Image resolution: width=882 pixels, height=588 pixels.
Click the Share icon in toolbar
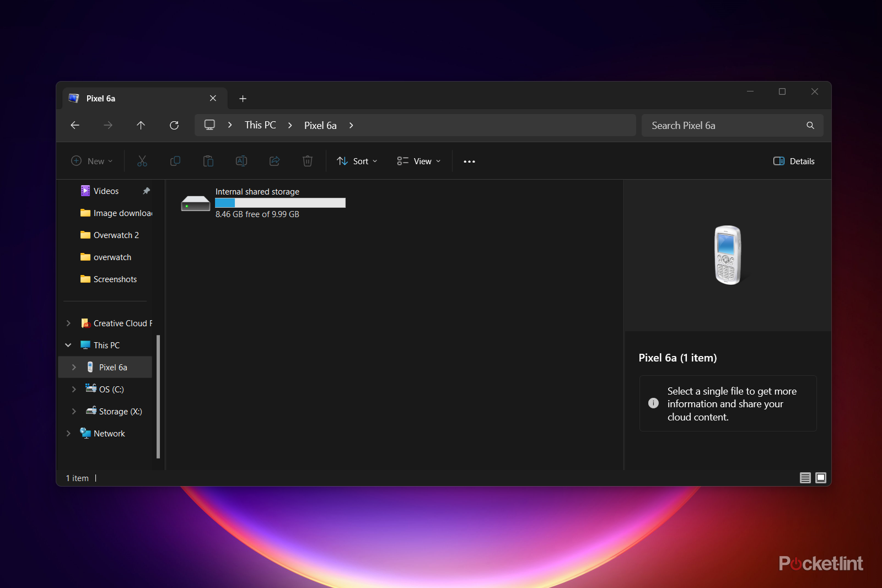click(x=275, y=161)
